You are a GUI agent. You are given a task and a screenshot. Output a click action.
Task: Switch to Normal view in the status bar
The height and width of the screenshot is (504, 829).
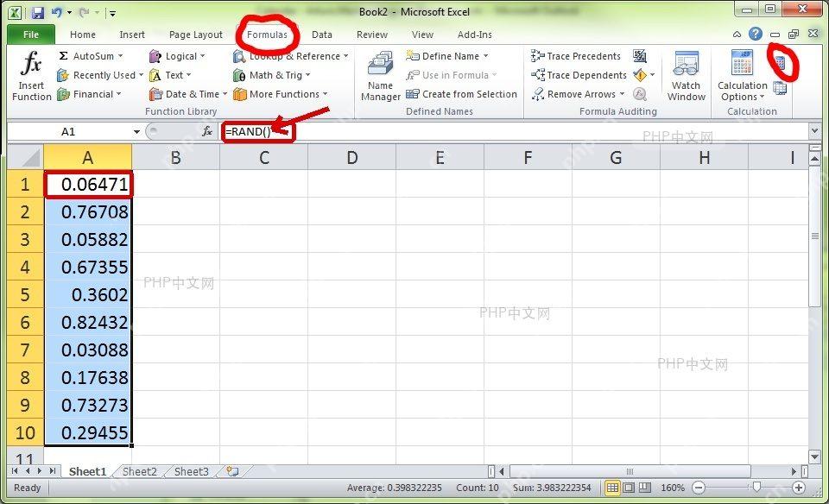tap(612, 488)
